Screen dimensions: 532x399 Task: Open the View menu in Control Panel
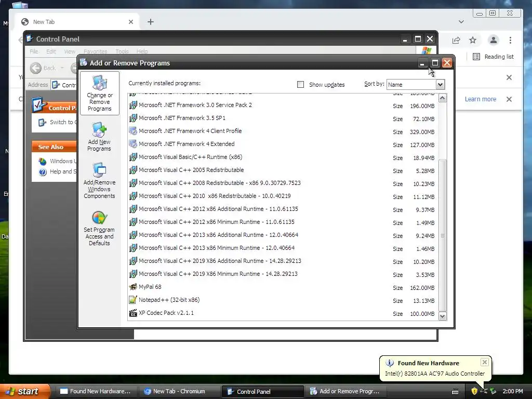tap(70, 51)
